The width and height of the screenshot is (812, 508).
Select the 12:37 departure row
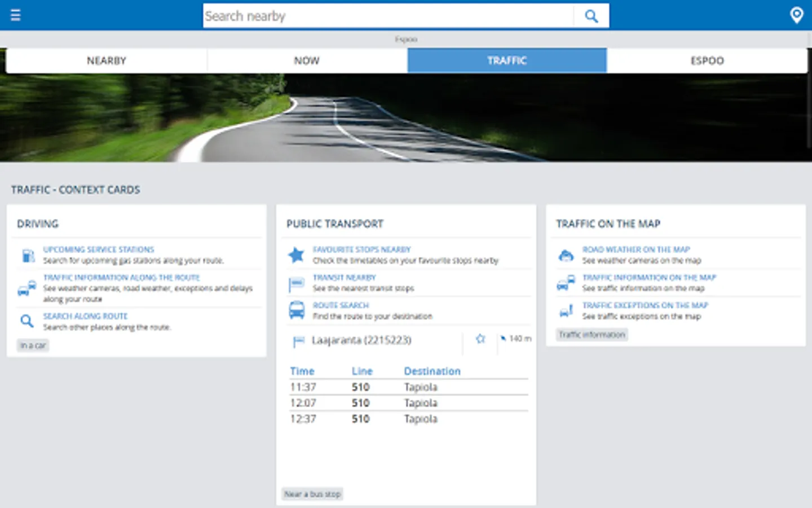pyautogui.click(x=408, y=419)
